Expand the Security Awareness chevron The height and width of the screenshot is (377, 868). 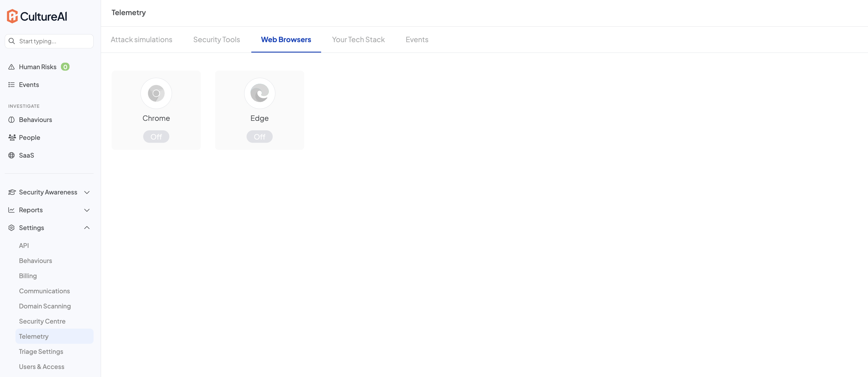click(87, 192)
